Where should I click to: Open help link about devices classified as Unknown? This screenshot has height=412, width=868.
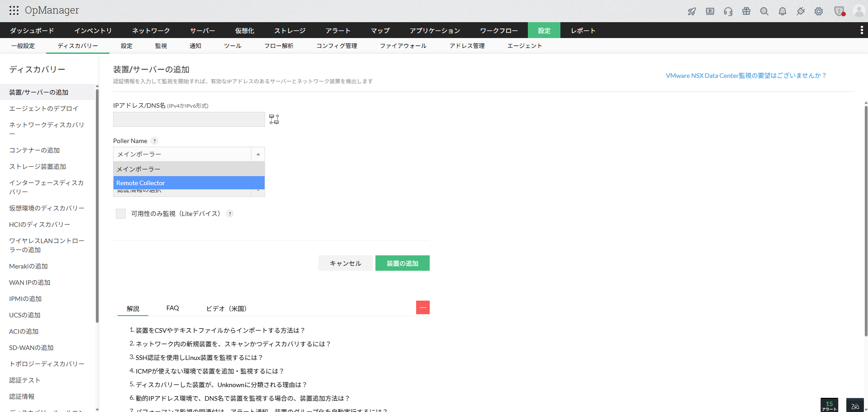221,385
